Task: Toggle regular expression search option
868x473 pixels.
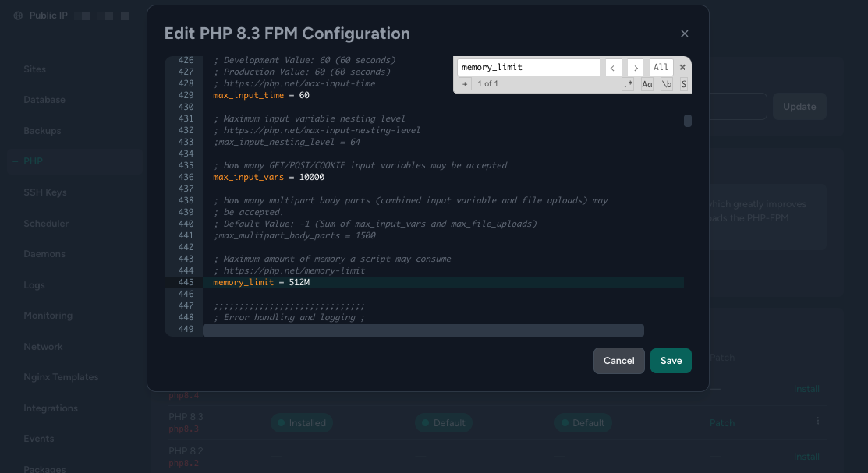Action: [628, 84]
